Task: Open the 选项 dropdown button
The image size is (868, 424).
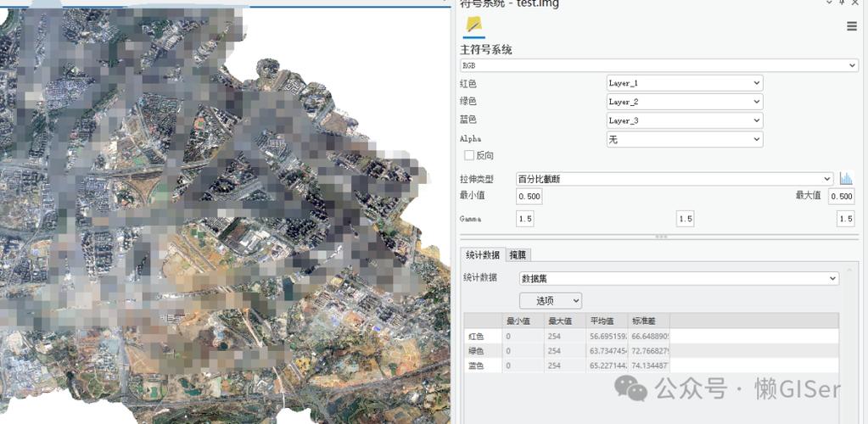Action: click(551, 300)
